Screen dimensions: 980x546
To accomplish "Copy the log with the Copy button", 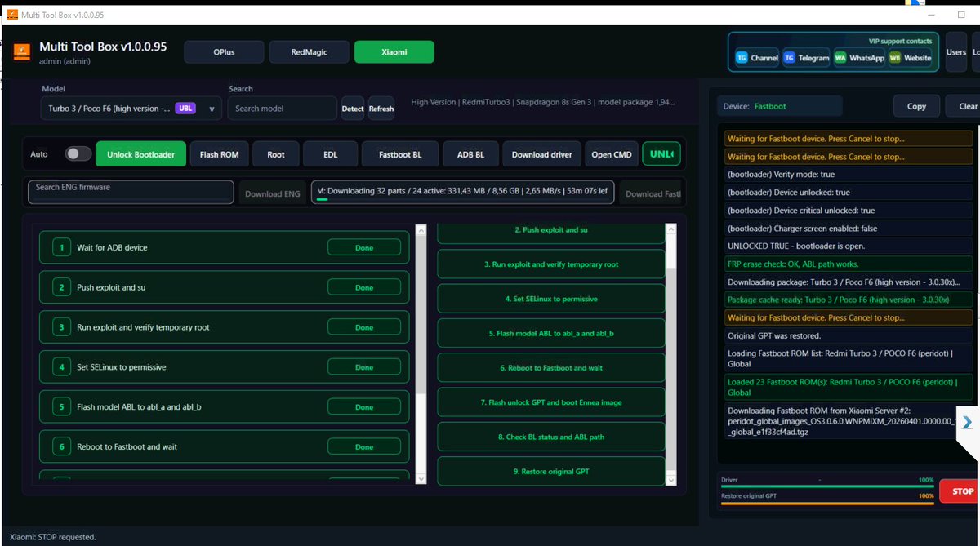I will pos(916,106).
